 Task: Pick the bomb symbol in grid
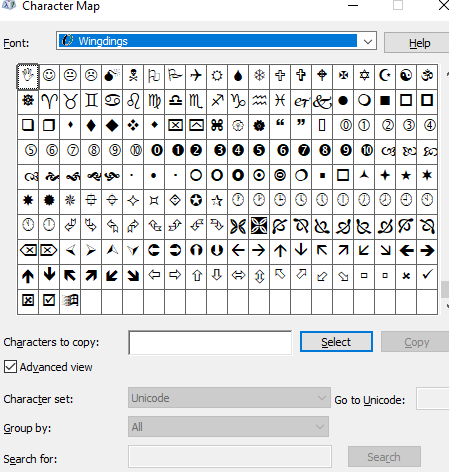click(x=112, y=75)
